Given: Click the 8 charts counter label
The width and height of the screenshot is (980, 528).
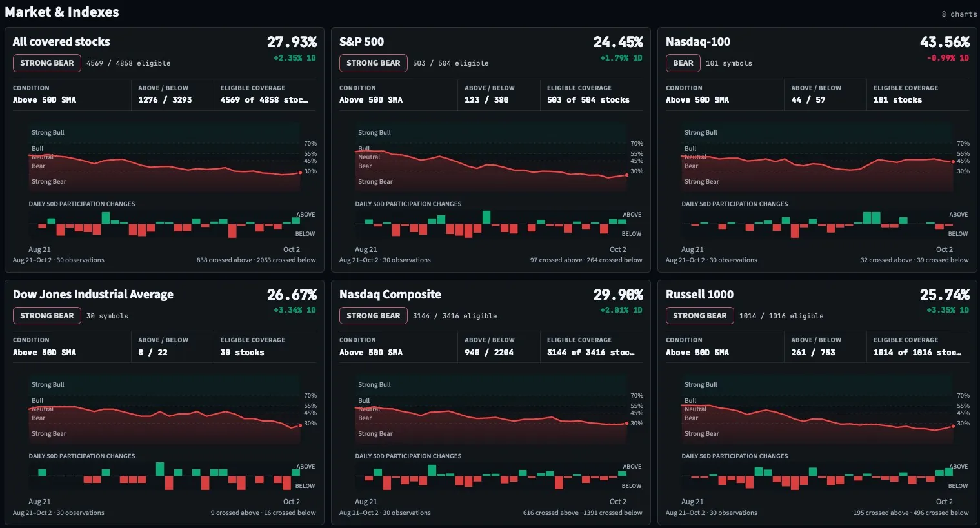Looking at the screenshot, I should 959,14.
